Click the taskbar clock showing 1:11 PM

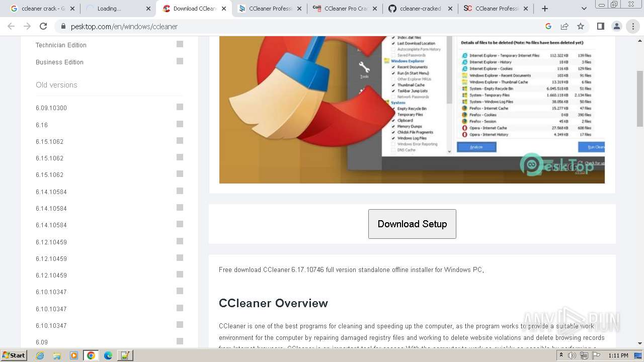coord(618,355)
